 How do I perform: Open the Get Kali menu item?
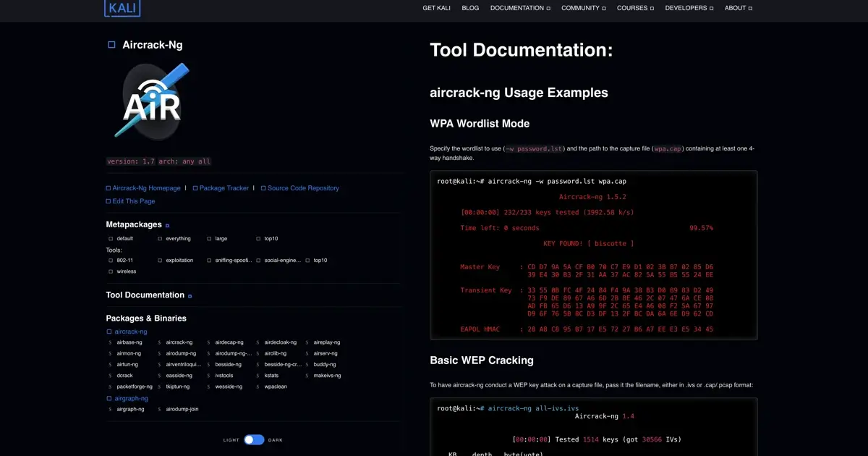[x=436, y=8]
